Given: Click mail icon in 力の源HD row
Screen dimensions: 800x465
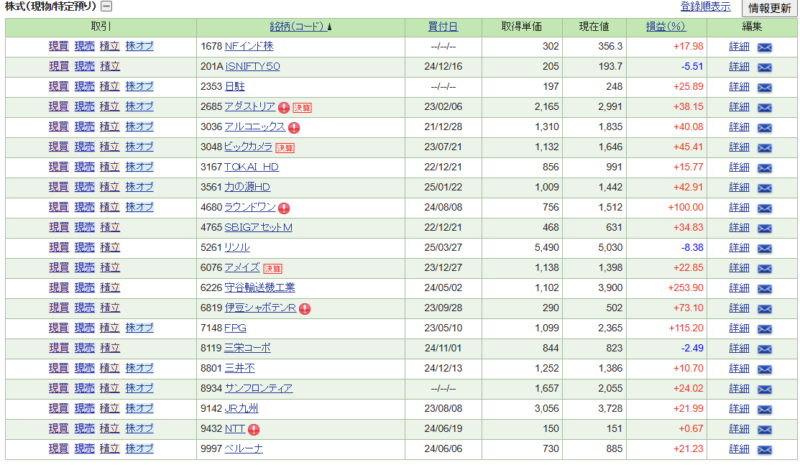Looking at the screenshot, I should coord(764,188).
